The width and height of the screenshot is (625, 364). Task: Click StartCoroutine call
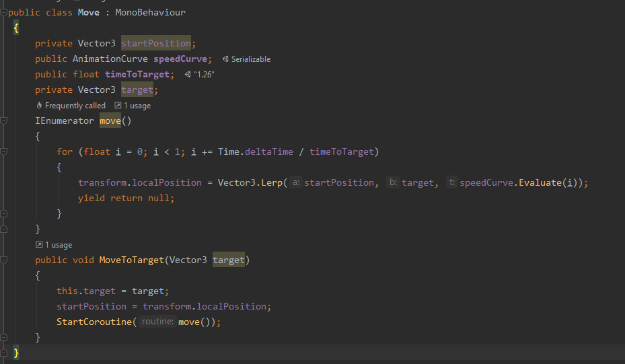[94, 322]
